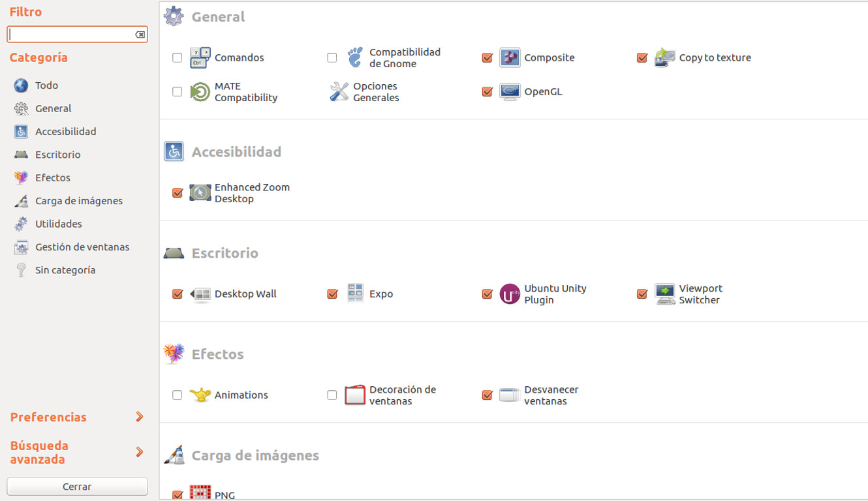Select the Gestión de ventanas category
This screenshot has width=868, height=501.
tap(82, 247)
